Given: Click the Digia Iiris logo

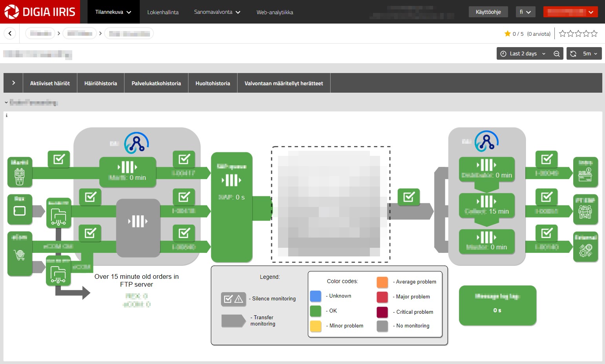Looking at the screenshot, I should 40,12.
